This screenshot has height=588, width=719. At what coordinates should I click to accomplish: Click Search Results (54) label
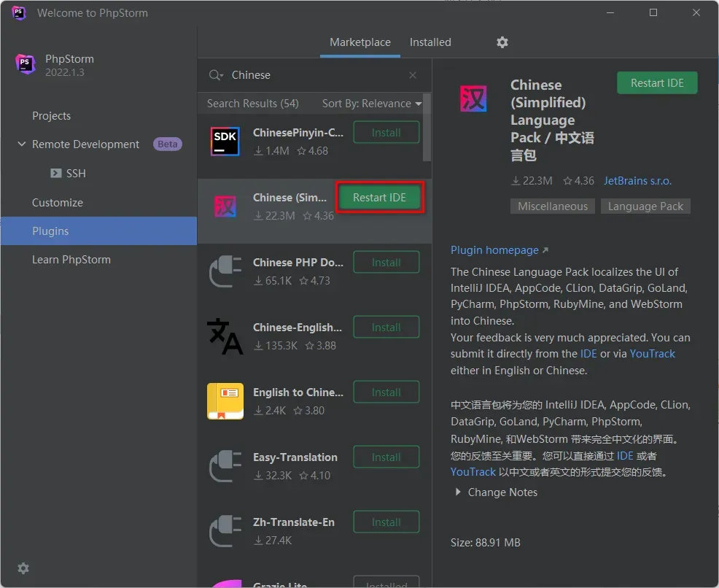(252, 104)
